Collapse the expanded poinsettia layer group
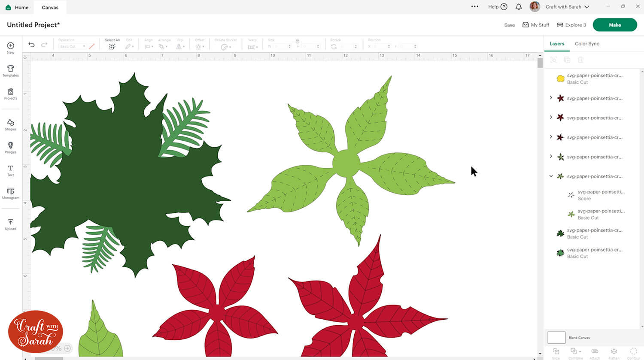644x360 pixels. (x=551, y=176)
